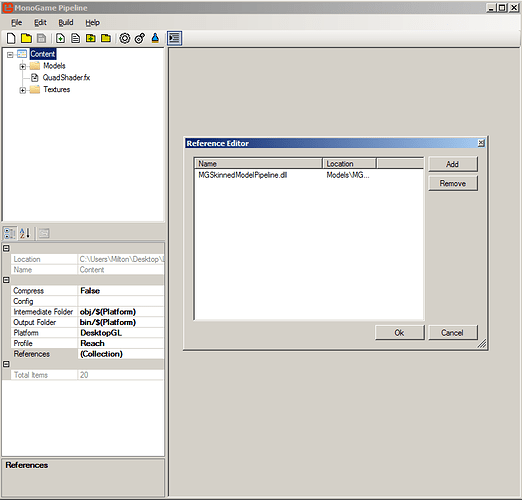Minimize the MonoGame Pipeline window
Viewport: 522px width, 500px height.
click(491, 7)
